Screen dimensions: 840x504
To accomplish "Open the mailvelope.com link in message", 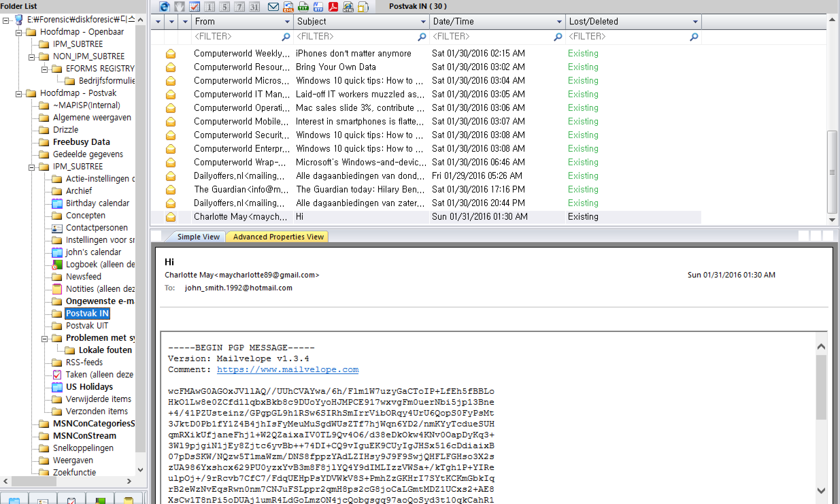I will [287, 370].
